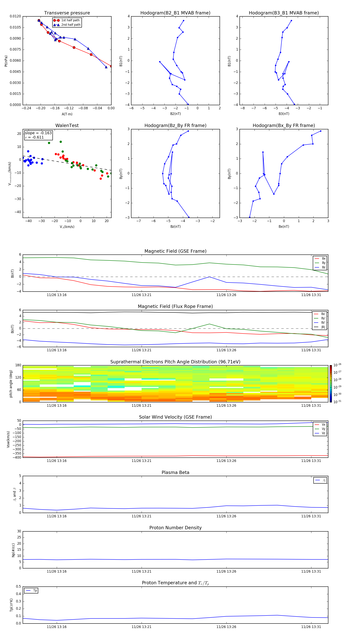Viewport: 351px width, 644px height.
Task: Click the 'Hodogram(B3_B1 MVAB frame)' title
Action: (284, 13)
